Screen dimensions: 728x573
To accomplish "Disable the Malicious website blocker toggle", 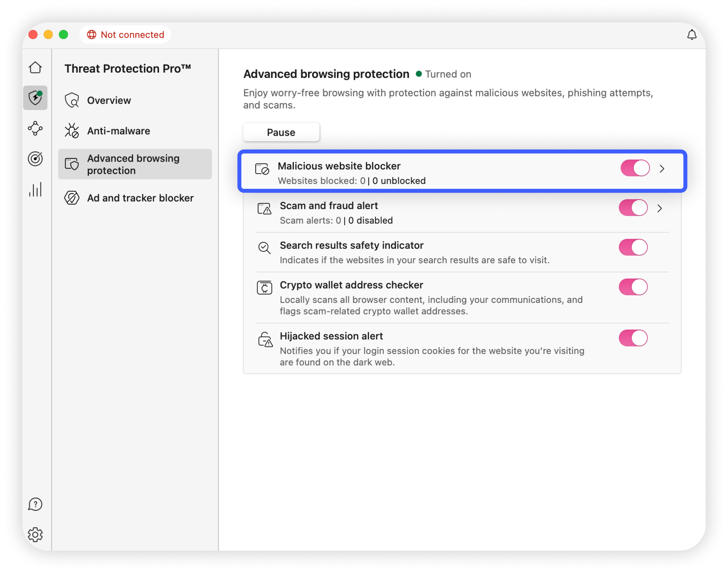I will (x=635, y=168).
